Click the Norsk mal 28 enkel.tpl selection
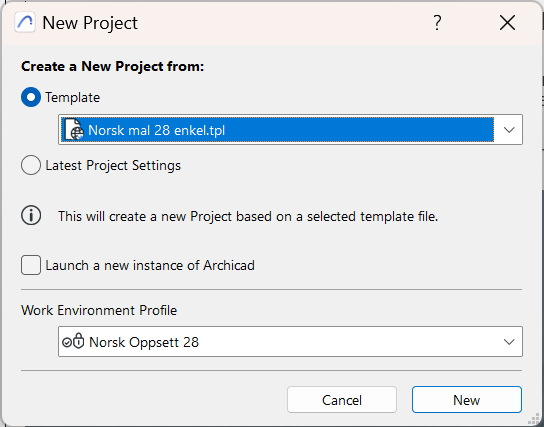The height and width of the screenshot is (427, 544). pos(278,130)
